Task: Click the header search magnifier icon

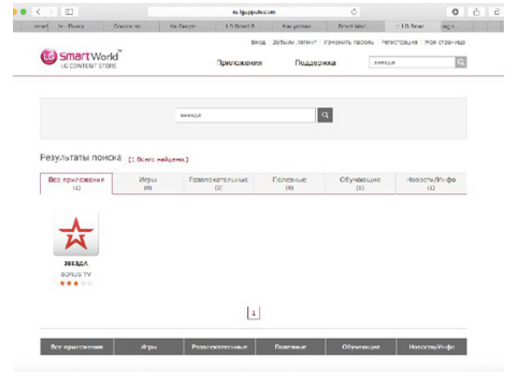Action: 461,62
